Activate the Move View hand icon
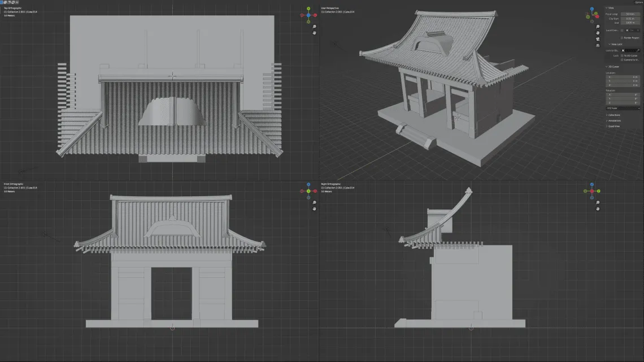Screen dimensions: 644x362 pos(597,33)
